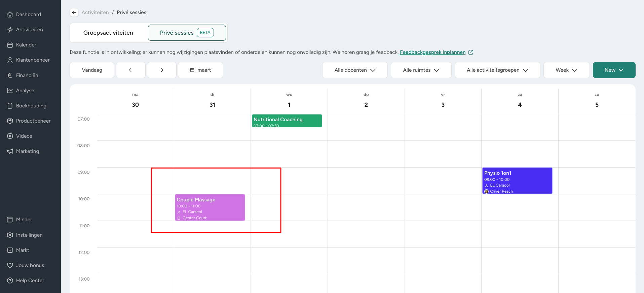The height and width of the screenshot is (293, 644).
Task: Go to the previous week with left chevron
Action: point(130,70)
